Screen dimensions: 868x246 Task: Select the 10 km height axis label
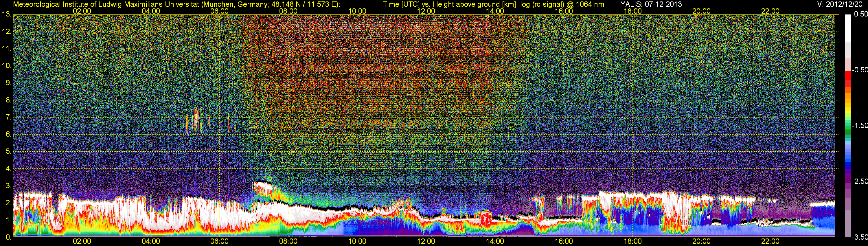6,66
